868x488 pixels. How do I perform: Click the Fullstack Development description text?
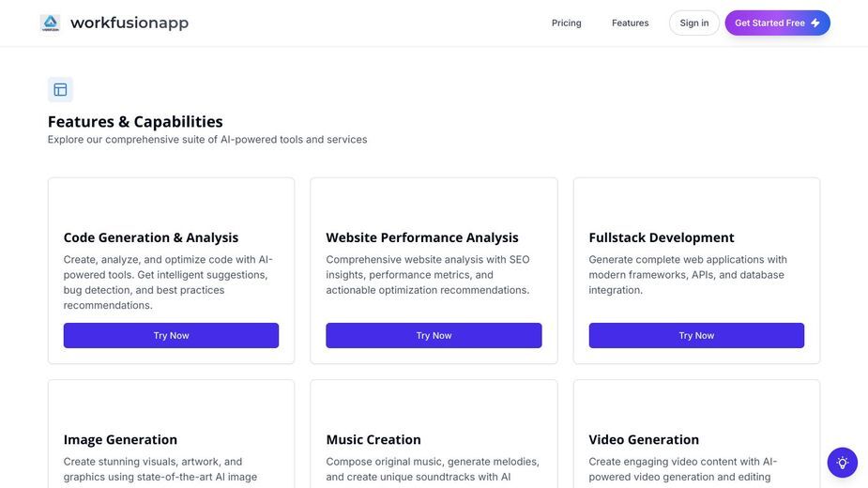coord(688,275)
